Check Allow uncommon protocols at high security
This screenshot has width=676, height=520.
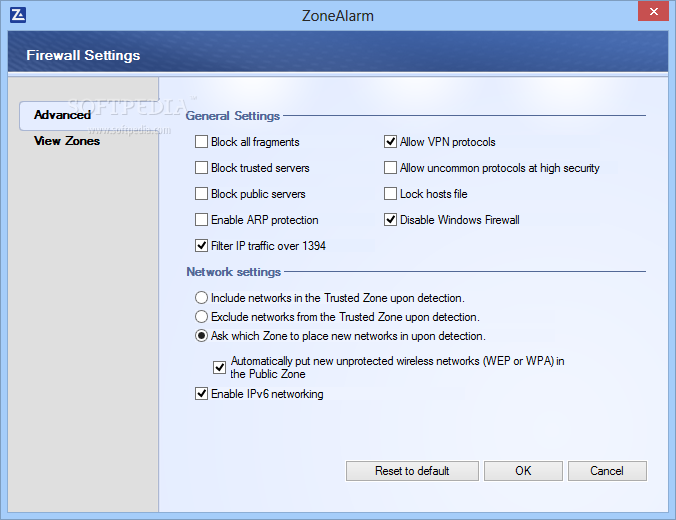[391, 168]
